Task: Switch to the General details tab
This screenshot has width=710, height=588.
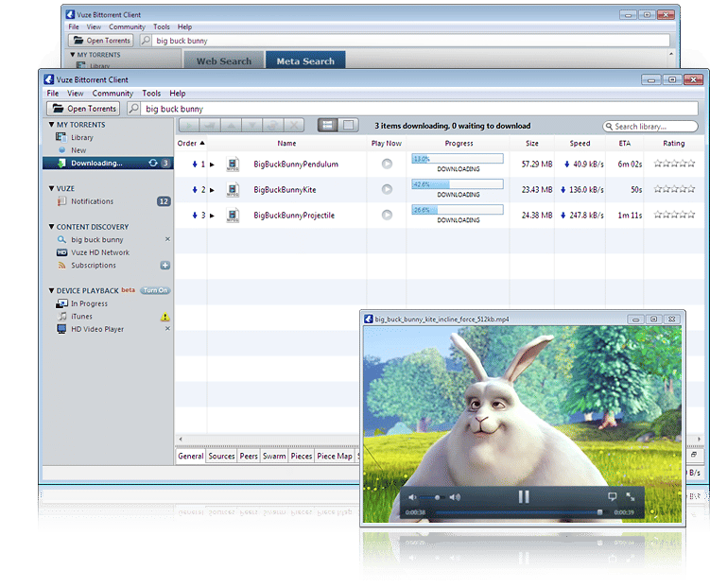Action: pyautogui.click(x=191, y=457)
